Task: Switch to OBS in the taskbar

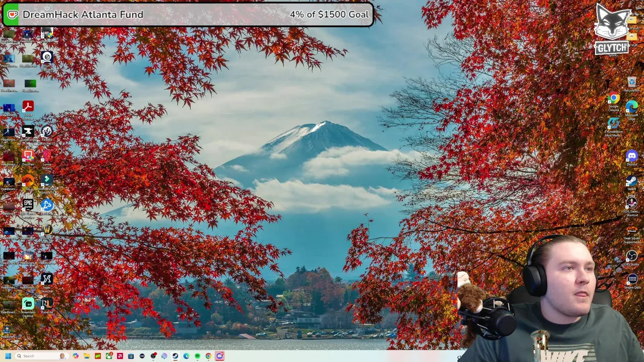Action: (153, 356)
